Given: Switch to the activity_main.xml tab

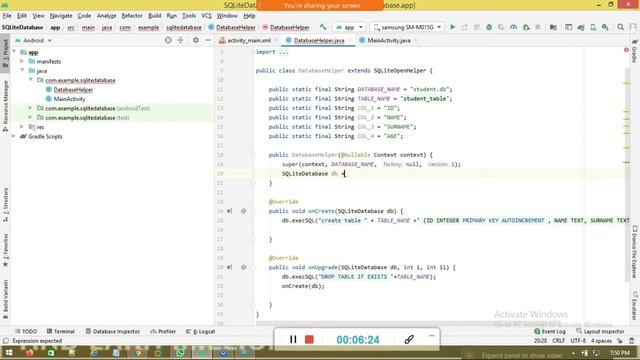Looking at the screenshot, I should pos(249,40).
